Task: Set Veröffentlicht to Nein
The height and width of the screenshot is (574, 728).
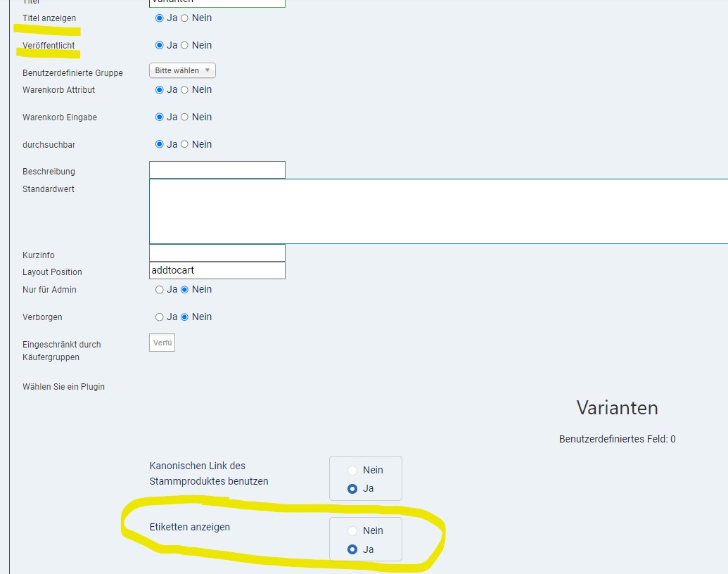Action: 185,46
